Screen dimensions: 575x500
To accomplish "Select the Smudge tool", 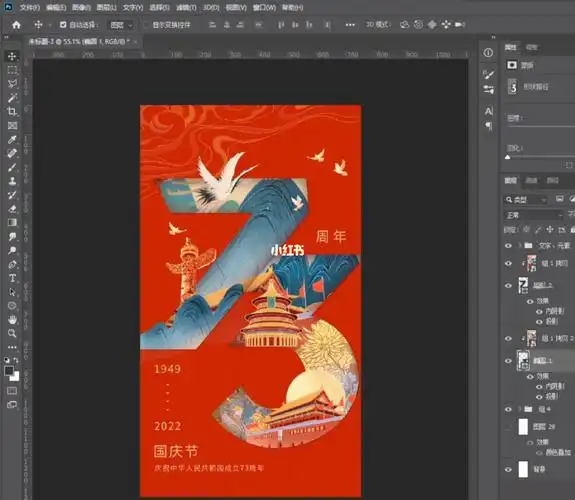I will [x=12, y=237].
